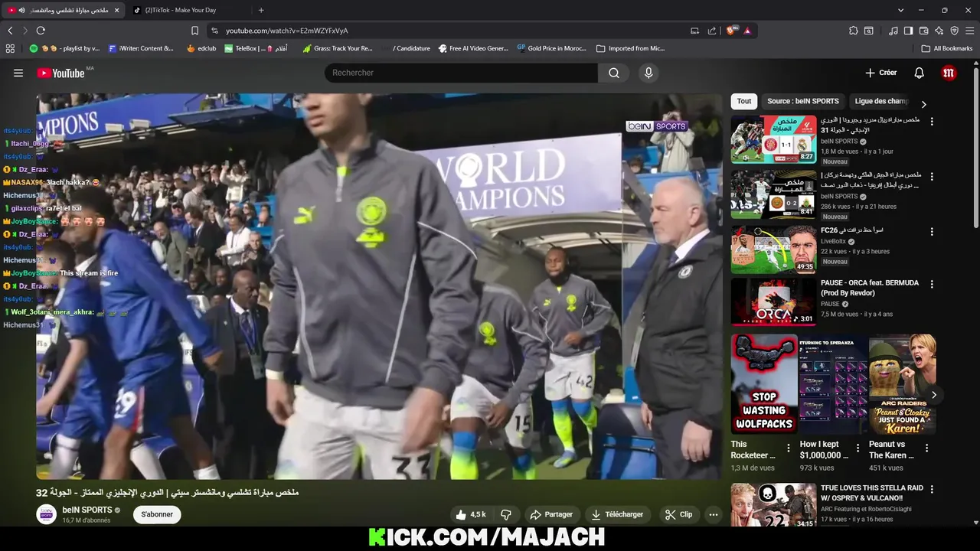Bookmark this page icon
This screenshot has height=551, width=980.
194,31
